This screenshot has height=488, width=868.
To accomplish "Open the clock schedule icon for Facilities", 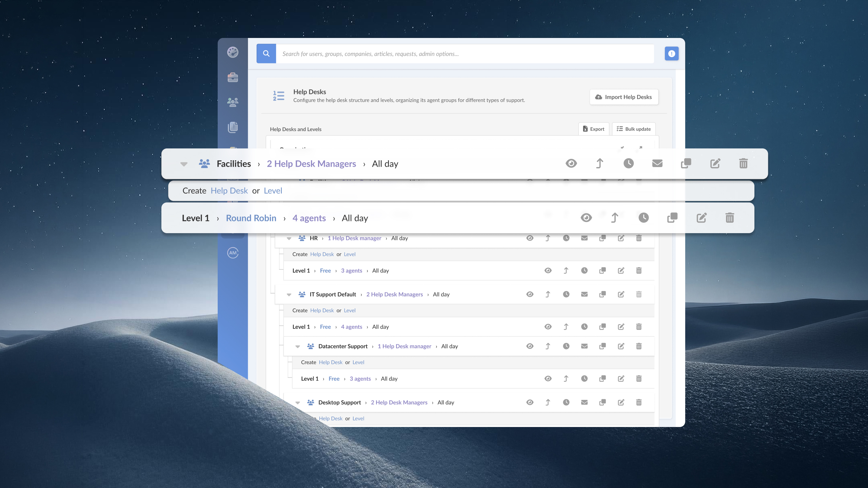I will coord(629,163).
